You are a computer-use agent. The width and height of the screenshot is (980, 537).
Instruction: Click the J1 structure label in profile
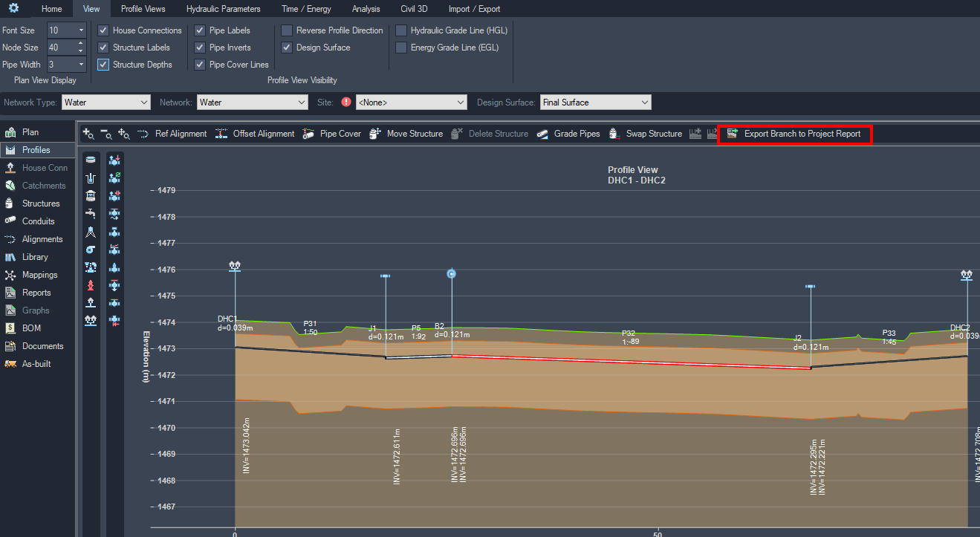(372, 328)
